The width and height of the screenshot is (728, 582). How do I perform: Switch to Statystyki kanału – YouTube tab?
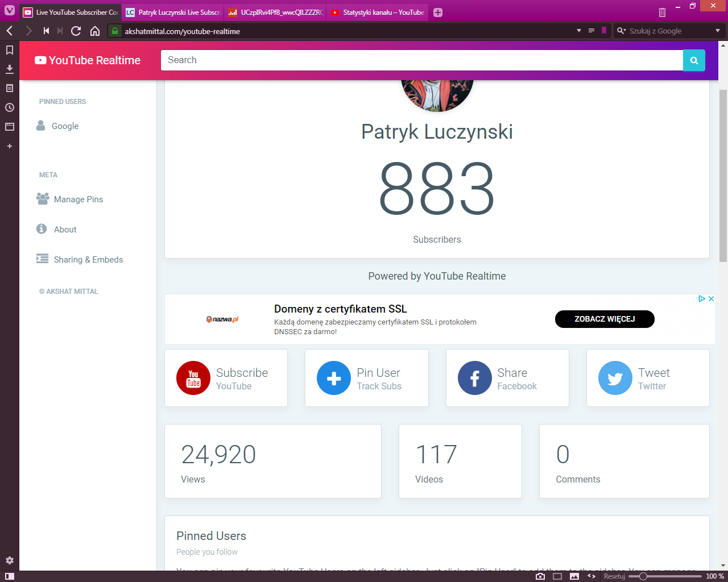(x=378, y=13)
